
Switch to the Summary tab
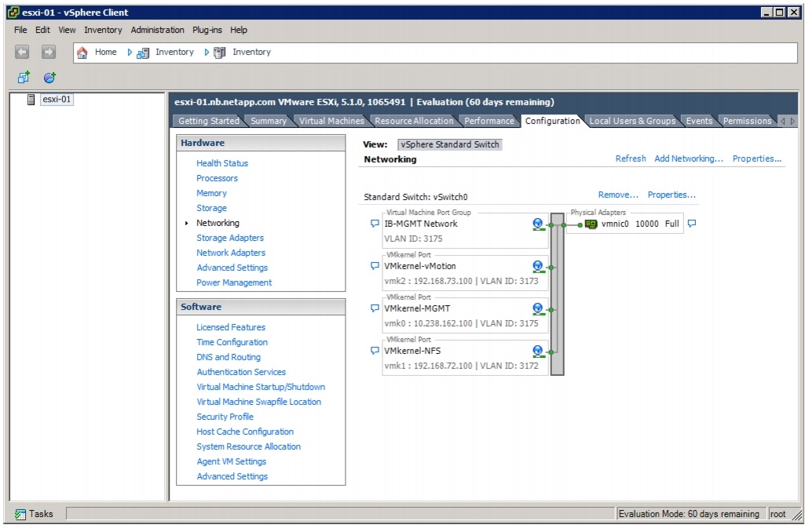pos(268,121)
